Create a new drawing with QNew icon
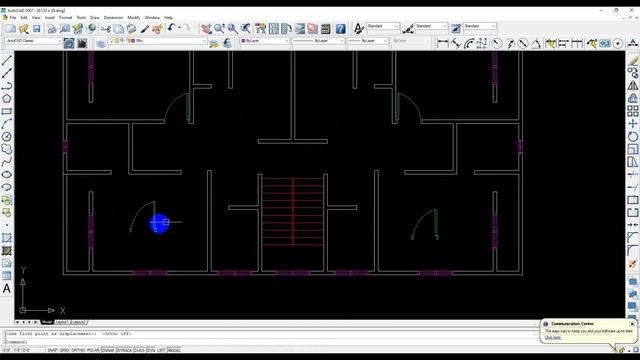The width and height of the screenshot is (640, 360). pyautogui.click(x=11, y=29)
